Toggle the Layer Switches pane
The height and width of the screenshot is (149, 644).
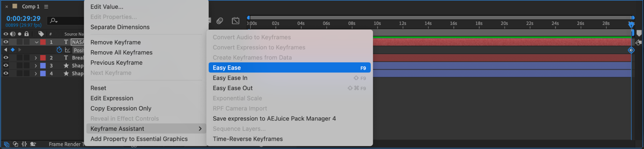[6, 144]
